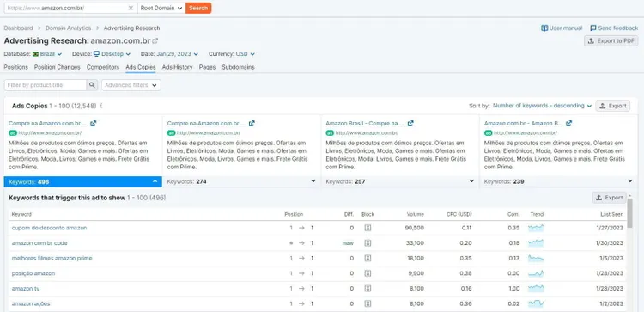Switch to the Position Changes tab
644x312 pixels.
(x=57, y=67)
